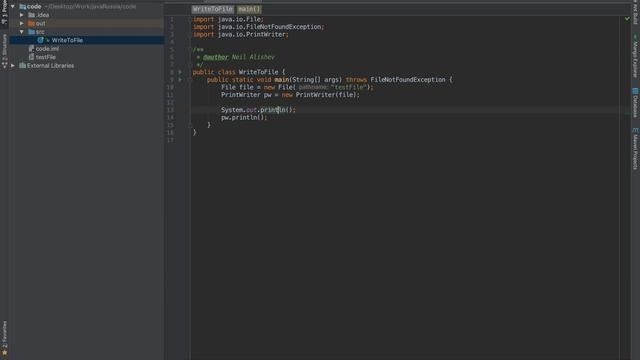Image resolution: width=640 pixels, height=360 pixels.
Task: Open the Ant Build side tab
Action: tap(636, 11)
